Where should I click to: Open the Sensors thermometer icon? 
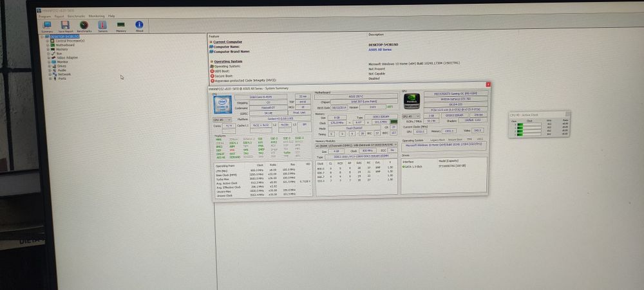102,25
